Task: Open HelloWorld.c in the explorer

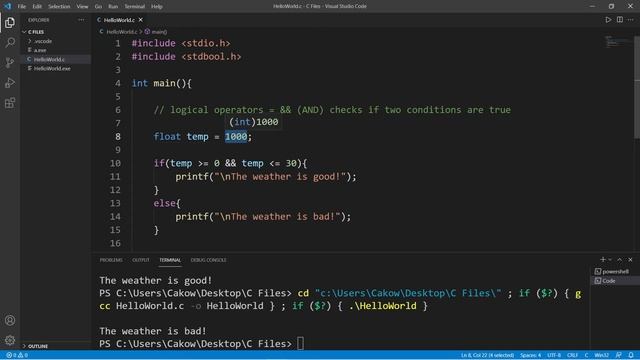Action: point(49,60)
